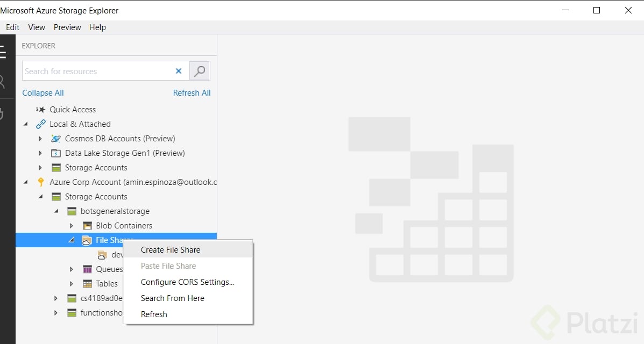The width and height of the screenshot is (644, 344).
Task: Collapse the Local & Attached node
Action: 26,124
